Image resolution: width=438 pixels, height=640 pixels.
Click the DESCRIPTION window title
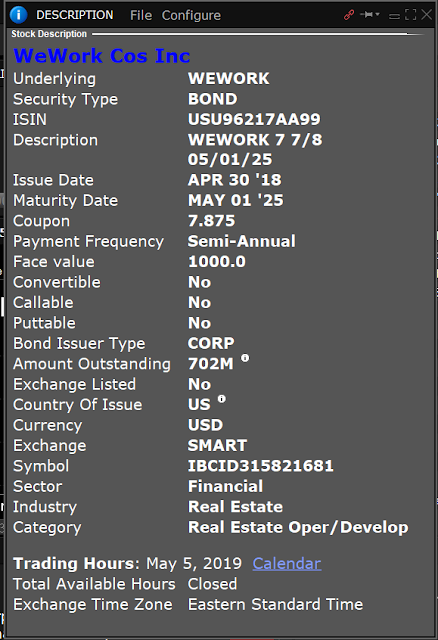click(x=75, y=15)
